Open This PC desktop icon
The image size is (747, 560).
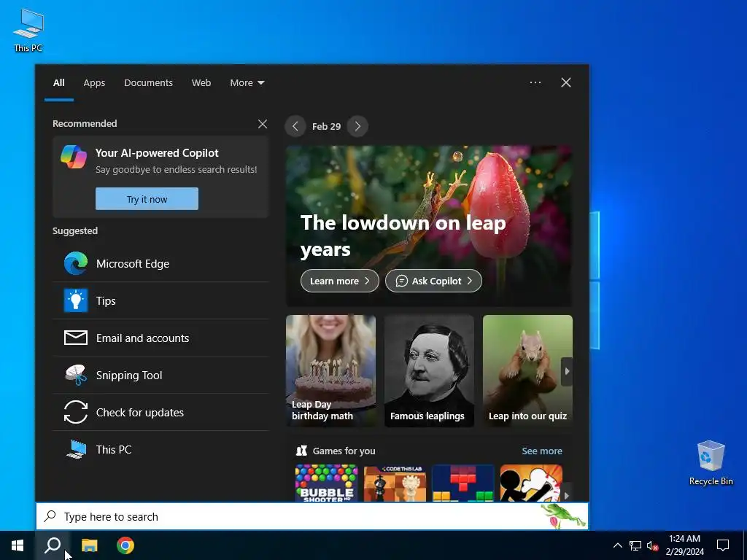click(28, 29)
